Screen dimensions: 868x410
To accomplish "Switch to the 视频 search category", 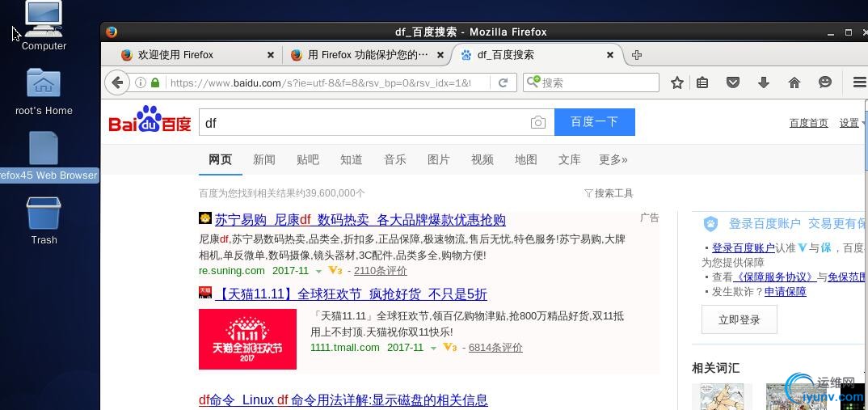I will pos(482,159).
